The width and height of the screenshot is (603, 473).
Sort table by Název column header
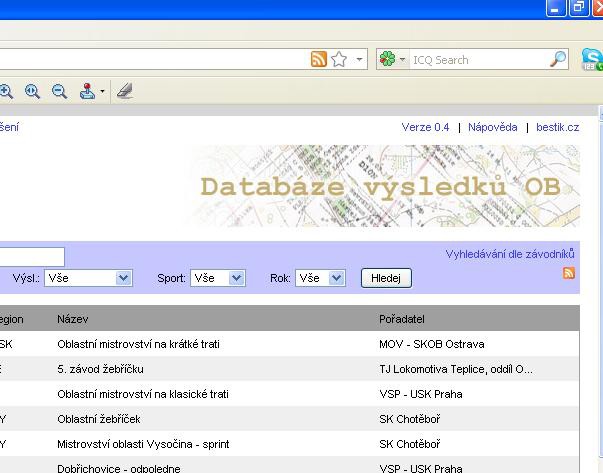pos(74,320)
